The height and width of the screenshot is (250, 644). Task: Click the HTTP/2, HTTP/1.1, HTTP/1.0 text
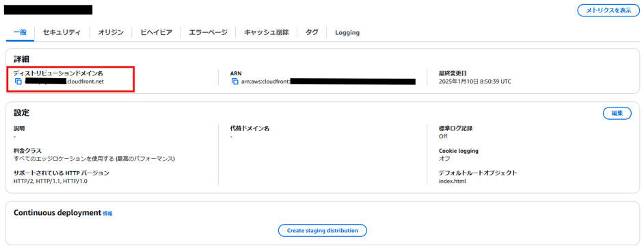pyautogui.click(x=51, y=181)
